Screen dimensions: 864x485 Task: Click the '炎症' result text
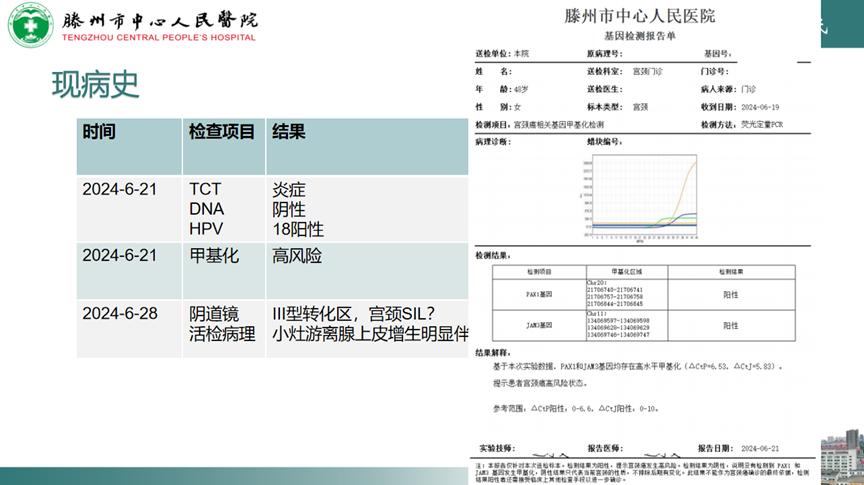point(289,190)
